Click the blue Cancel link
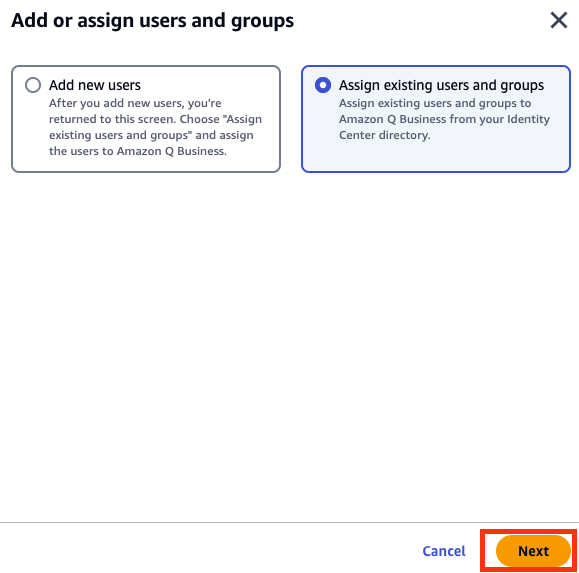Viewport: 579px width, 573px height. click(444, 551)
